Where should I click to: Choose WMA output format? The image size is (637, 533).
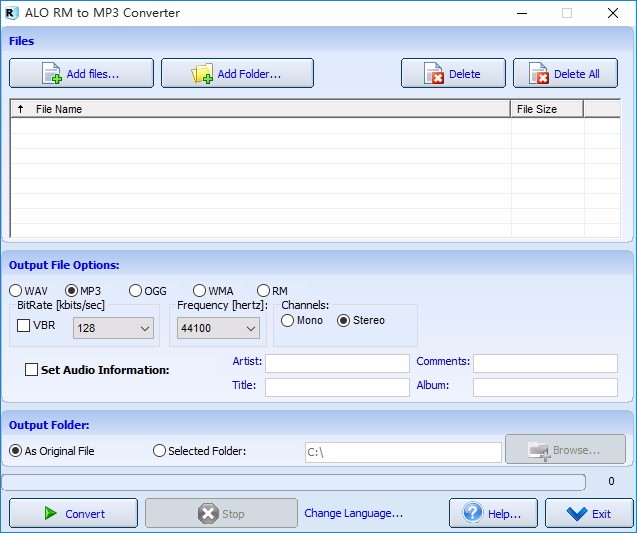coord(213,291)
